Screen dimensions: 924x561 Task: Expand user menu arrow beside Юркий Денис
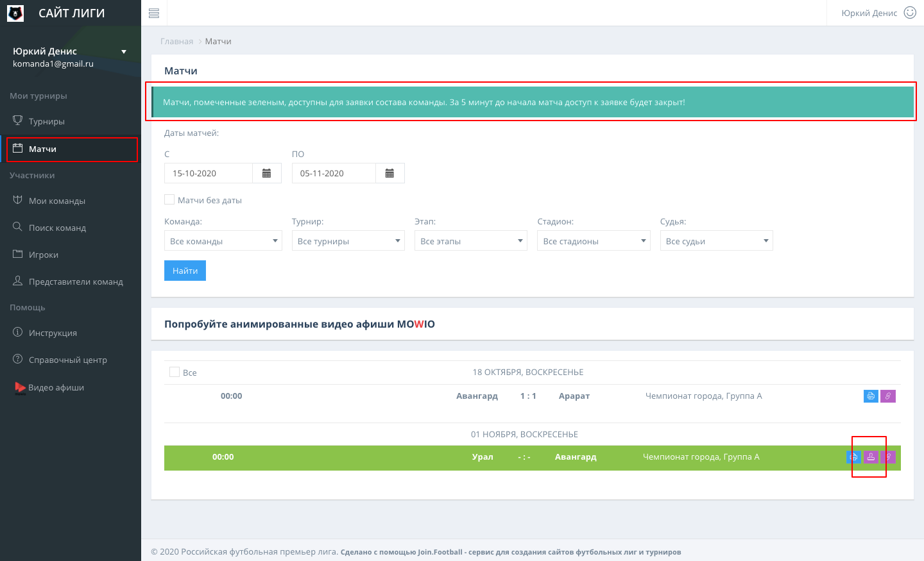point(124,52)
